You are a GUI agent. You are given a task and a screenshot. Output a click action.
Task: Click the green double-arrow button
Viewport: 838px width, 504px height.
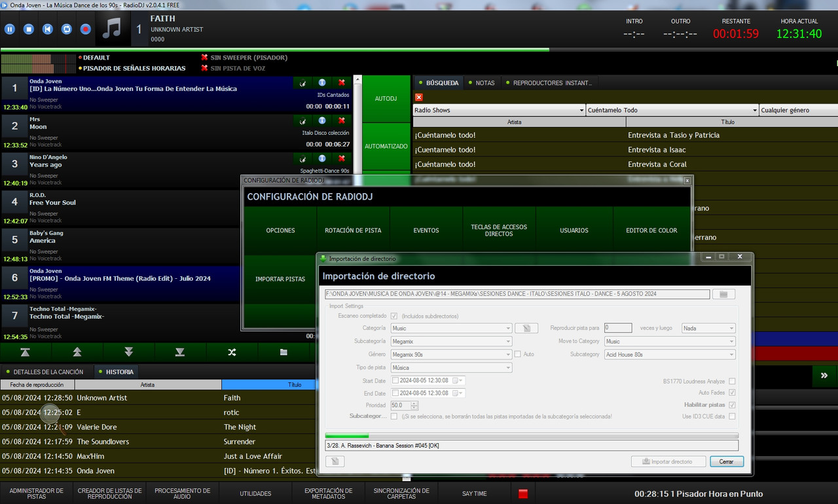pyautogui.click(x=824, y=376)
